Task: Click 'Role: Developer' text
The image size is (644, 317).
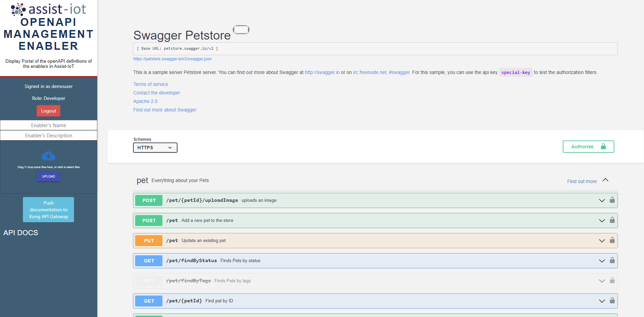Action: tap(48, 98)
